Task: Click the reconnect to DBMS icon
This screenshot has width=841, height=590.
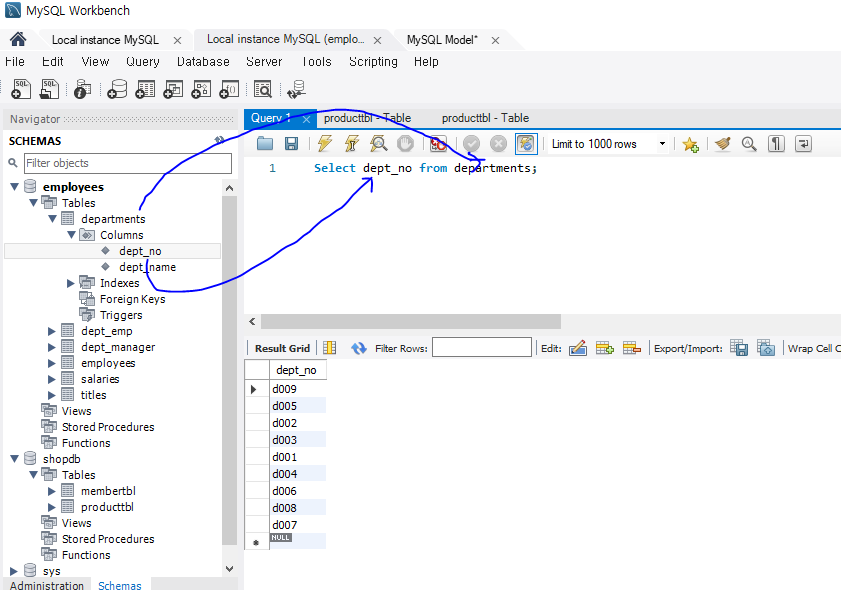Action: point(296,90)
